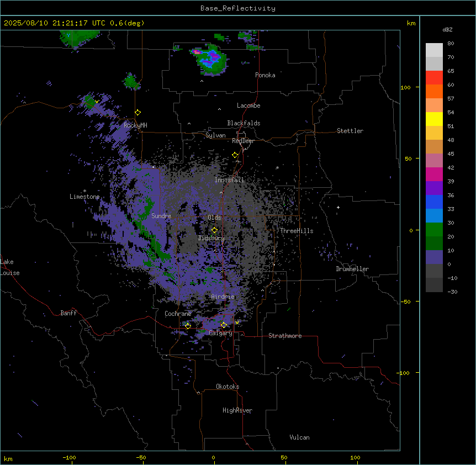Pick the bright yellow 54-51 dBZ swatch
The height and width of the screenshot is (465, 476).
click(x=434, y=119)
